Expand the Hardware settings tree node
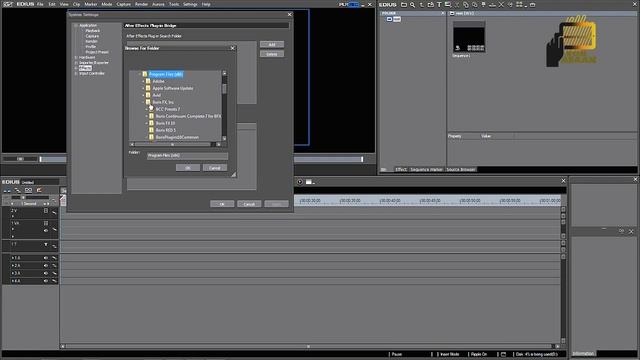Viewport: 640px width, 360px height. (x=76, y=58)
